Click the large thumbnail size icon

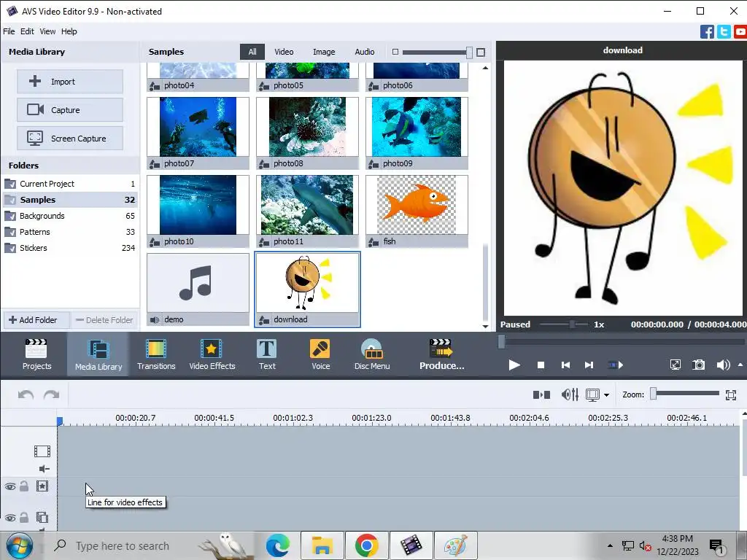pyautogui.click(x=481, y=52)
